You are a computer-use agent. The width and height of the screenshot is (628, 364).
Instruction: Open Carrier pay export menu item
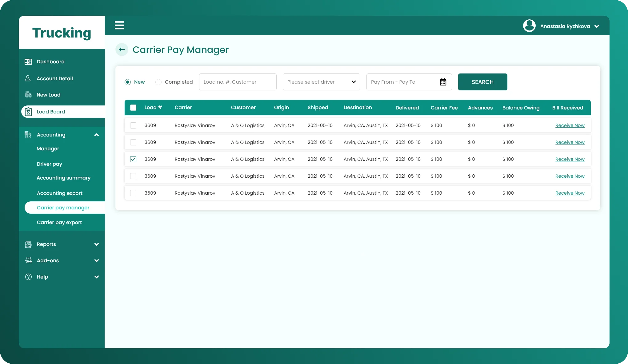tap(59, 222)
